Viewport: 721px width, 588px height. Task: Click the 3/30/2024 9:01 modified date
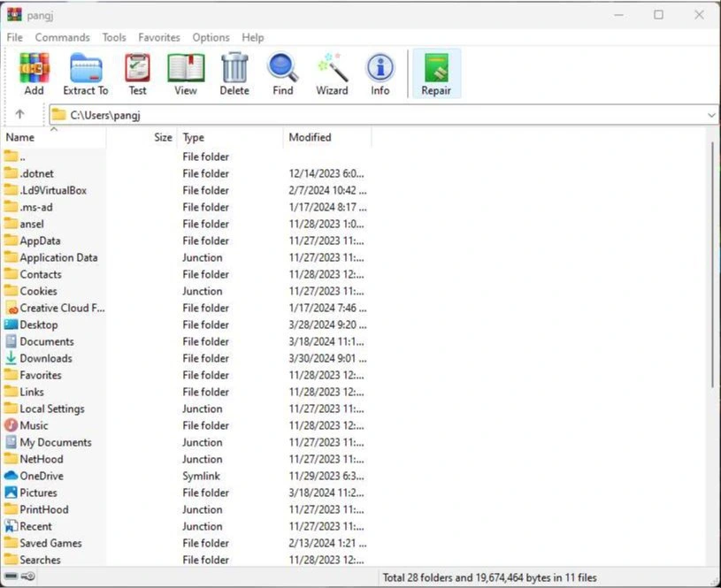tap(327, 358)
